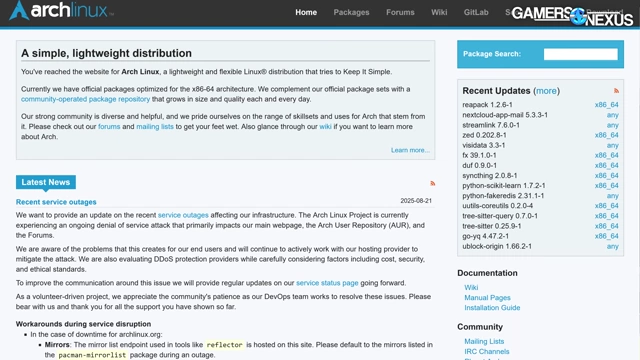Select the Home nav item
Screen dimensions: 640x360
click(306, 12)
